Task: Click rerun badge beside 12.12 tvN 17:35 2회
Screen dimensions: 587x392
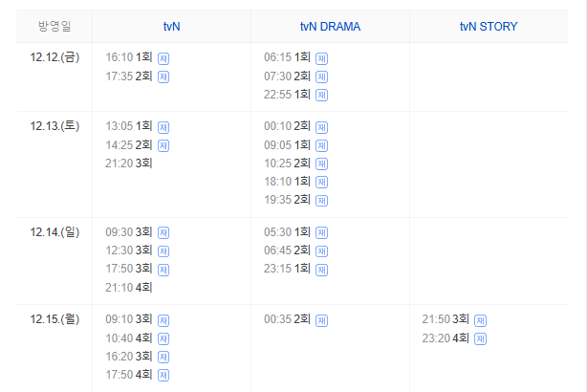Action: pyautogui.click(x=163, y=76)
